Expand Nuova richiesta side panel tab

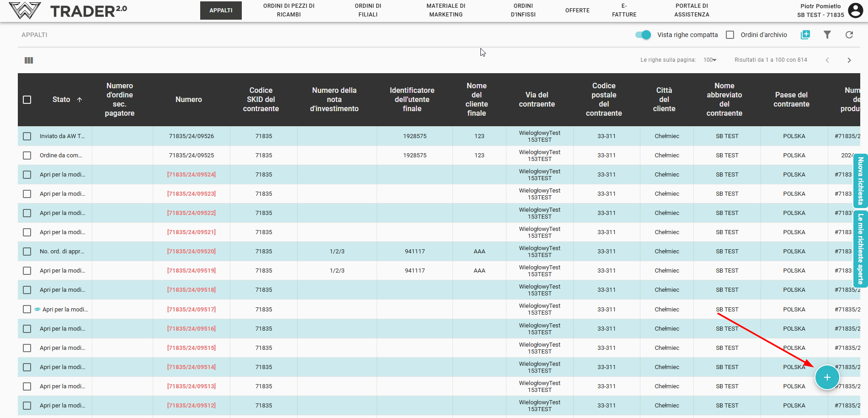click(x=860, y=181)
